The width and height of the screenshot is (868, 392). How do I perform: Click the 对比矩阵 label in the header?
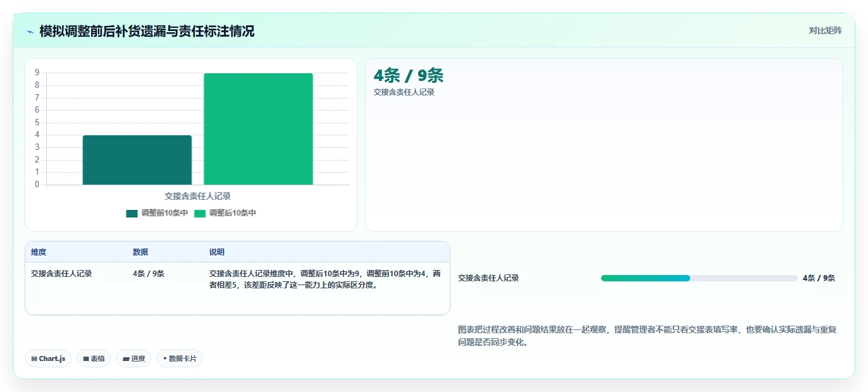(826, 30)
